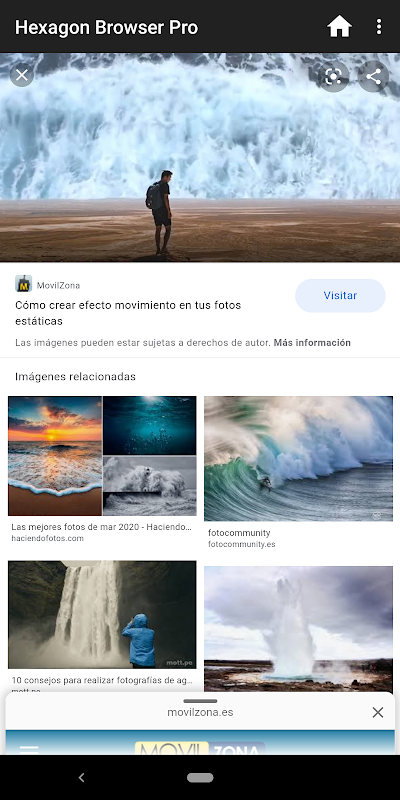The width and height of the screenshot is (400, 800).
Task: Open the fotocommunity.es source link
Action: pyautogui.click(x=242, y=544)
